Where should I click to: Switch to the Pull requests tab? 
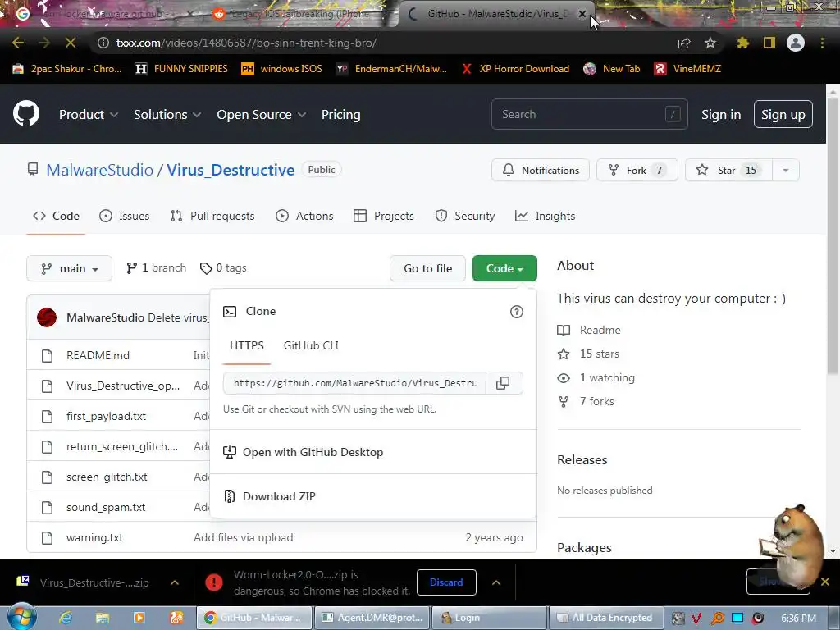[212, 216]
